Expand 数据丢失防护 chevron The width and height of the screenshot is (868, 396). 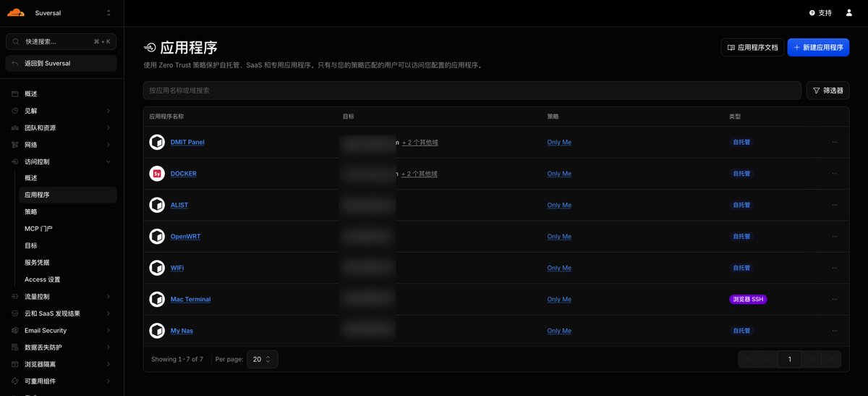tap(108, 347)
